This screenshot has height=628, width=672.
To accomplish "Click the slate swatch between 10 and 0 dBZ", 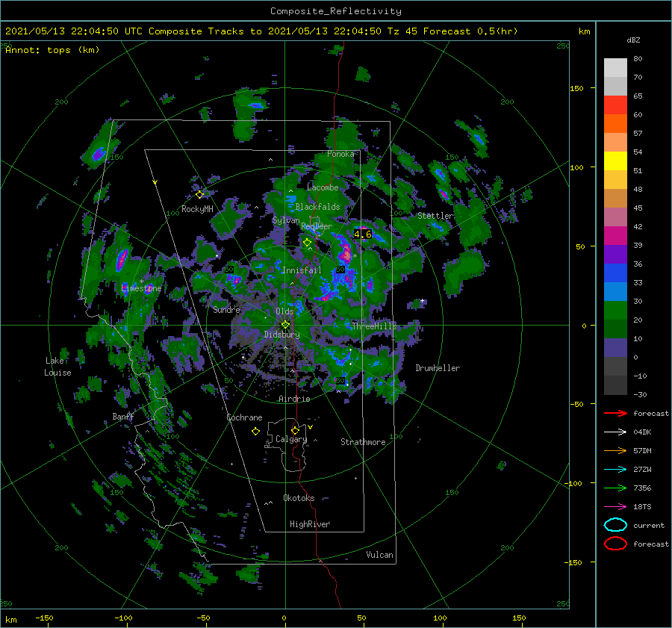I will click(615, 348).
